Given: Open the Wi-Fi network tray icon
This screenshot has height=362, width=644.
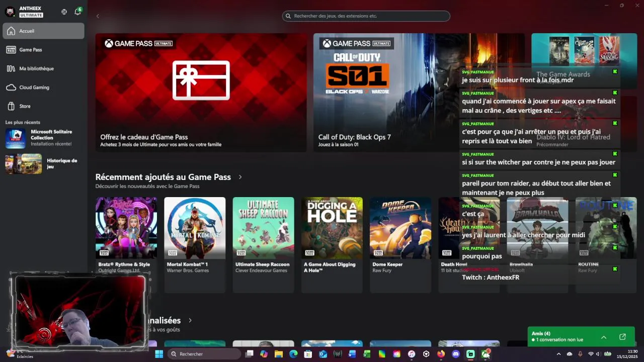Looking at the screenshot, I should (x=591, y=354).
